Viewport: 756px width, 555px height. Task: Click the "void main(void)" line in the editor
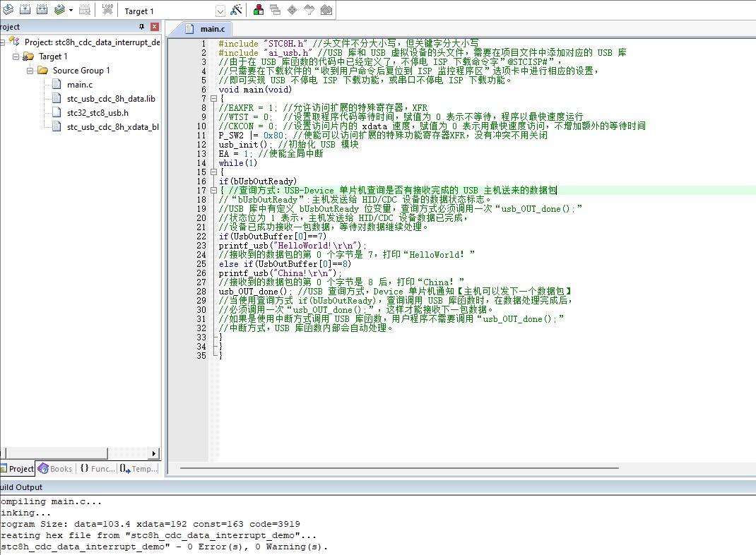pyautogui.click(x=255, y=90)
